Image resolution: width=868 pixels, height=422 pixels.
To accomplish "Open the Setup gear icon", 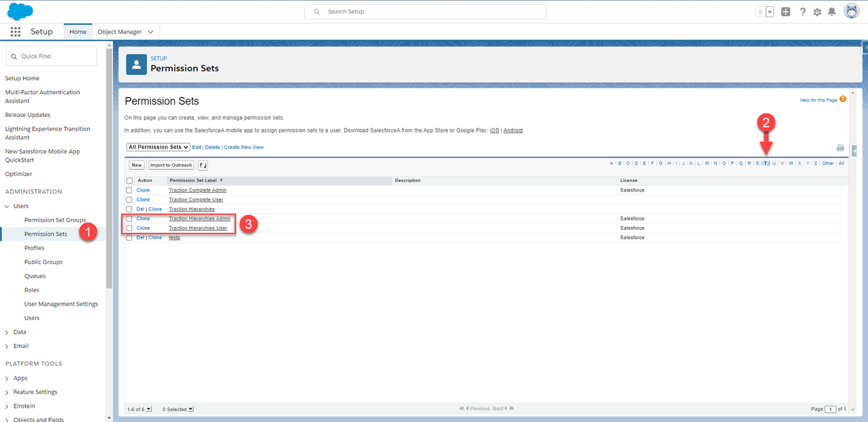I will (x=817, y=12).
